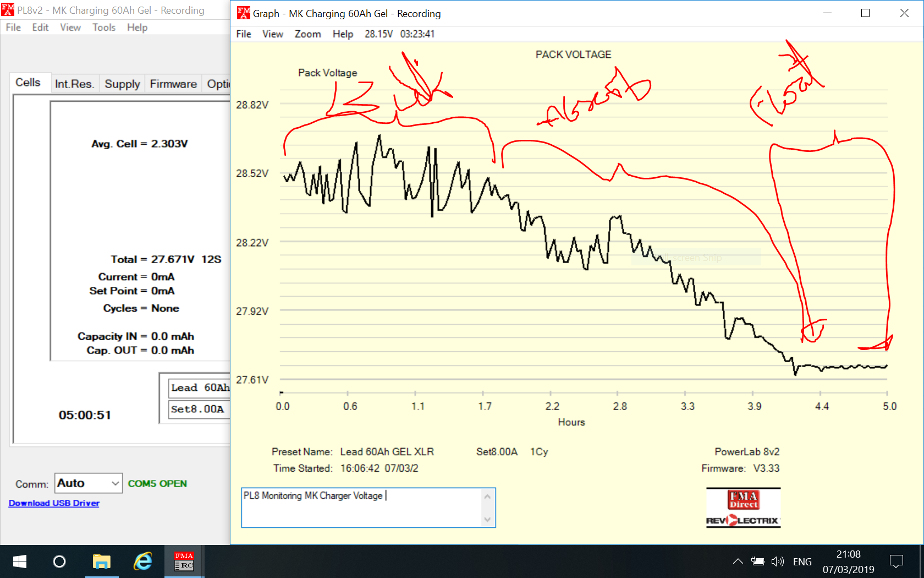Click the Download USB Driver link
Viewport: 924px width, 578px height.
(54, 503)
